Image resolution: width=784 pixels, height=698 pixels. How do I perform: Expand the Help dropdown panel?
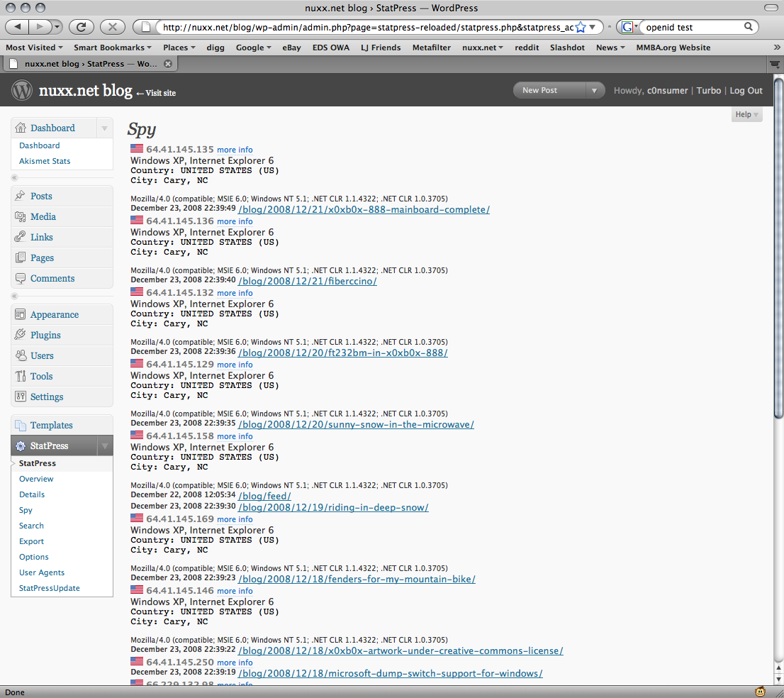click(x=746, y=115)
